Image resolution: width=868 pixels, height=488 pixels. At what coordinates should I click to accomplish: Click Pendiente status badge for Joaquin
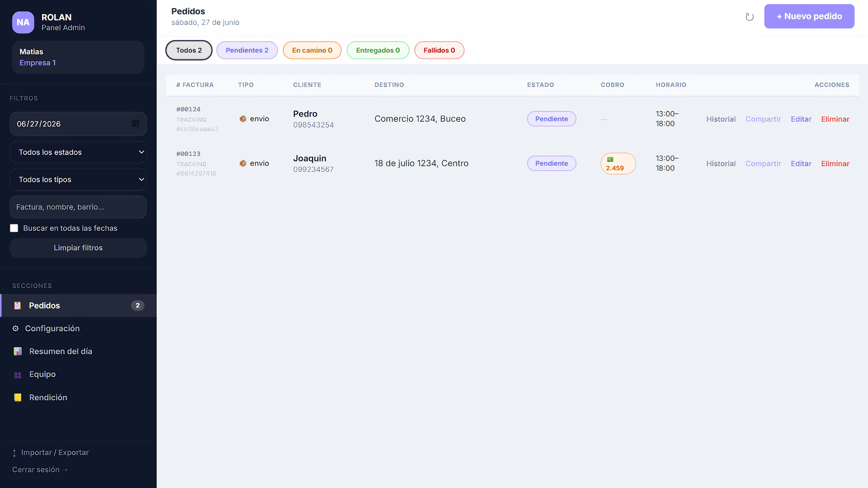552,163
